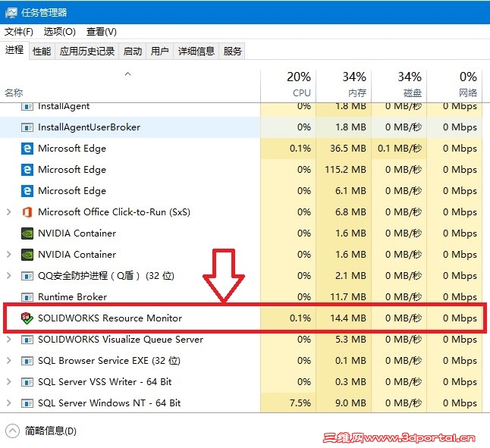Expand Microsoft Office Click-to-Run process group
490x448 pixels.
tap(9, 212)
